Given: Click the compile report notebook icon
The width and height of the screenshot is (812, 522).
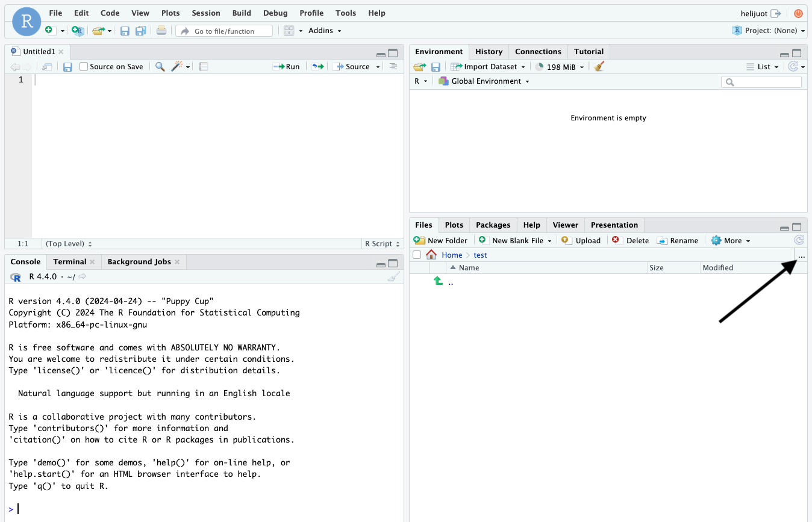Looking at the screenshot, I should pyautogui.click(x=204, y=67).
